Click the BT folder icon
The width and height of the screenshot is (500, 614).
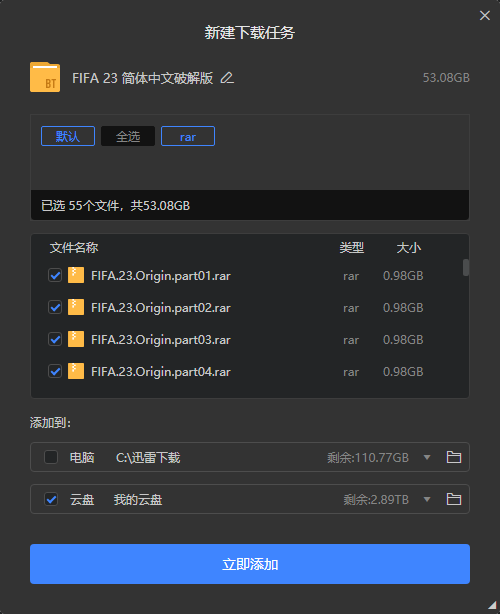[x=45, y=77]
